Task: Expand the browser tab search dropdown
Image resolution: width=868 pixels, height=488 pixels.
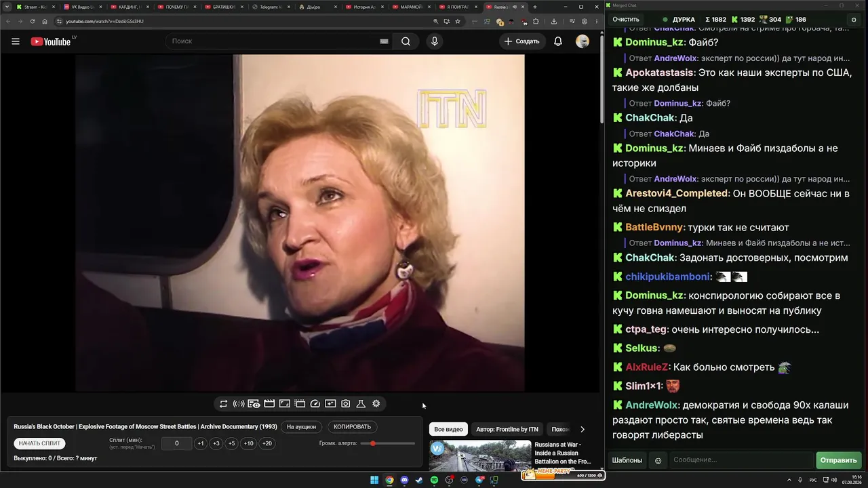Action: 7,7
